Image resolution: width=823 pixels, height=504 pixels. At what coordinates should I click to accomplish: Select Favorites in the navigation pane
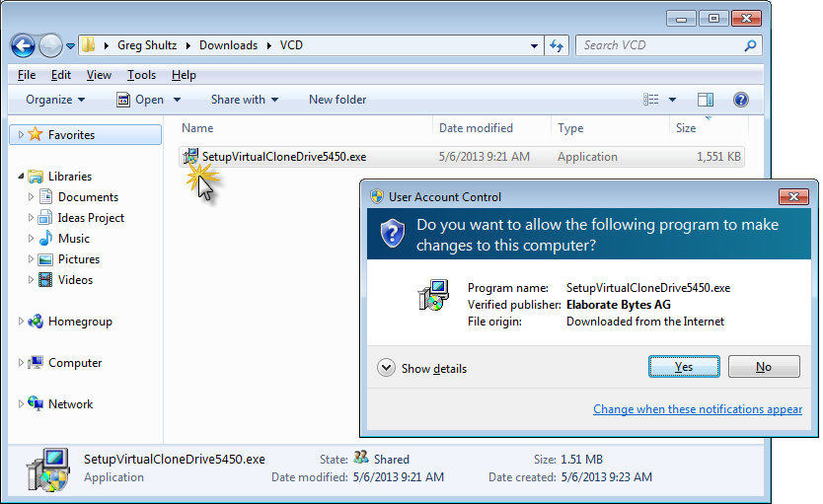pyautogui.click(x=71, y=135)
